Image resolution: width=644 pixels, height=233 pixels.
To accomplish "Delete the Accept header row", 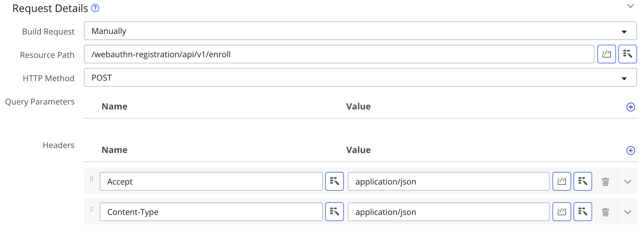I will tap(606, 182).
